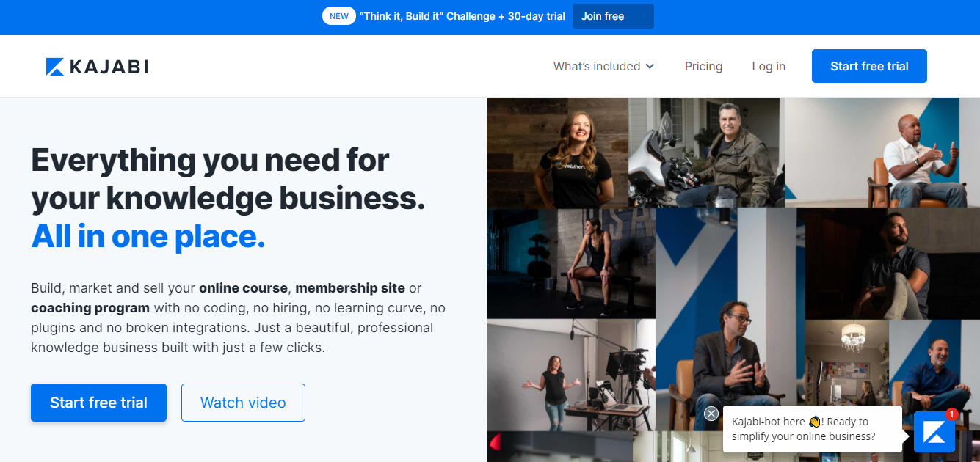Viewport: 980px width, 462px height.
Task: Go to the Pricing page
Action: click(703, 66)
